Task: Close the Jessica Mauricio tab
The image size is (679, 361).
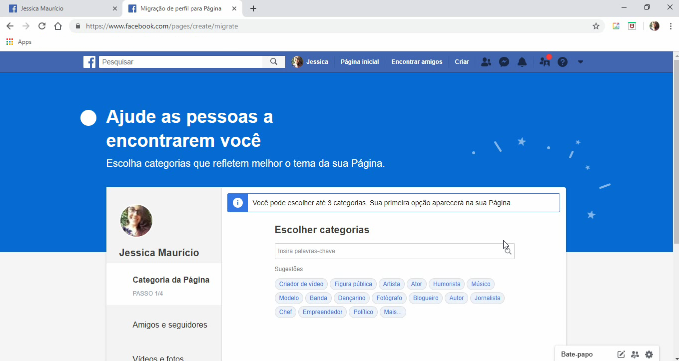Action: 114,9
